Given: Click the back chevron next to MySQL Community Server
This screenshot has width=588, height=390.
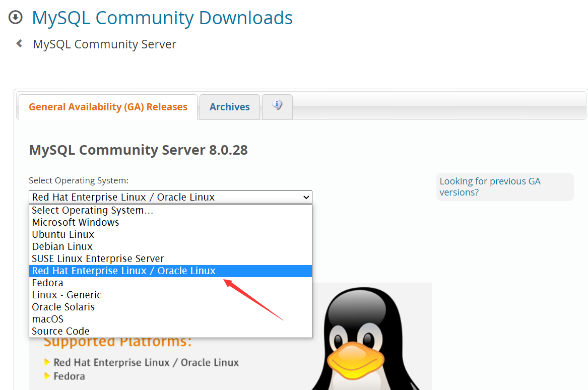Looking at the screenshot, I should [19, 44].
